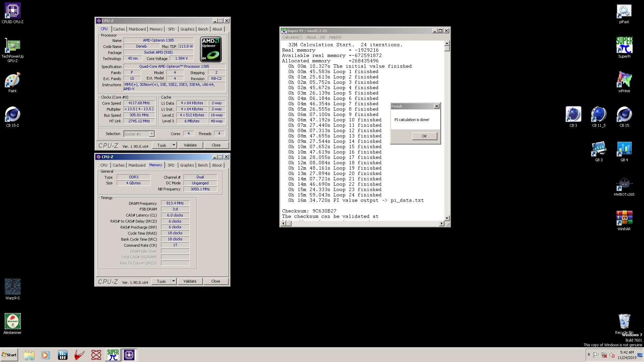Open the CB 11_5 desktop shortcut
Image resolution: width=644 pixels, height=362 pixels.
(x=599, y=117)
